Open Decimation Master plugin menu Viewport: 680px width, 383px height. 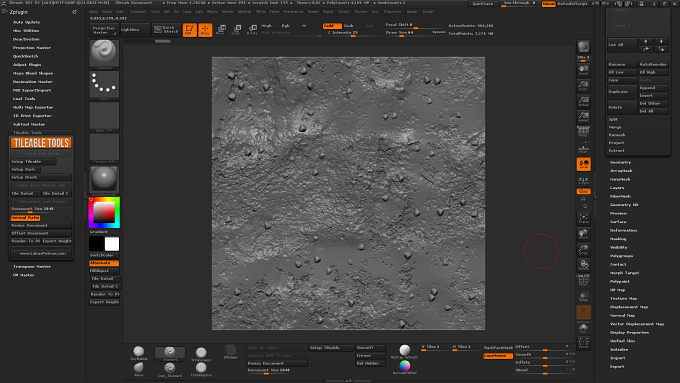(33, 82)
